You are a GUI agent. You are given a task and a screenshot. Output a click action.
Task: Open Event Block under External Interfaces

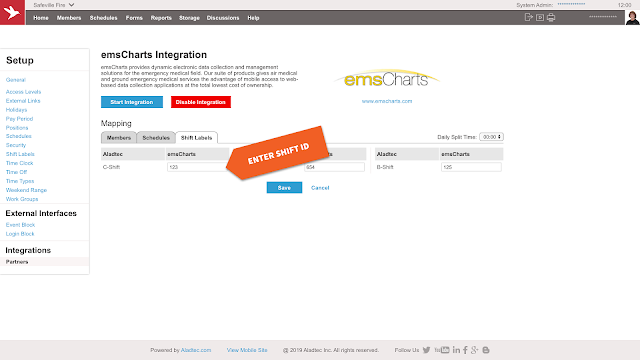coord(20,225)
